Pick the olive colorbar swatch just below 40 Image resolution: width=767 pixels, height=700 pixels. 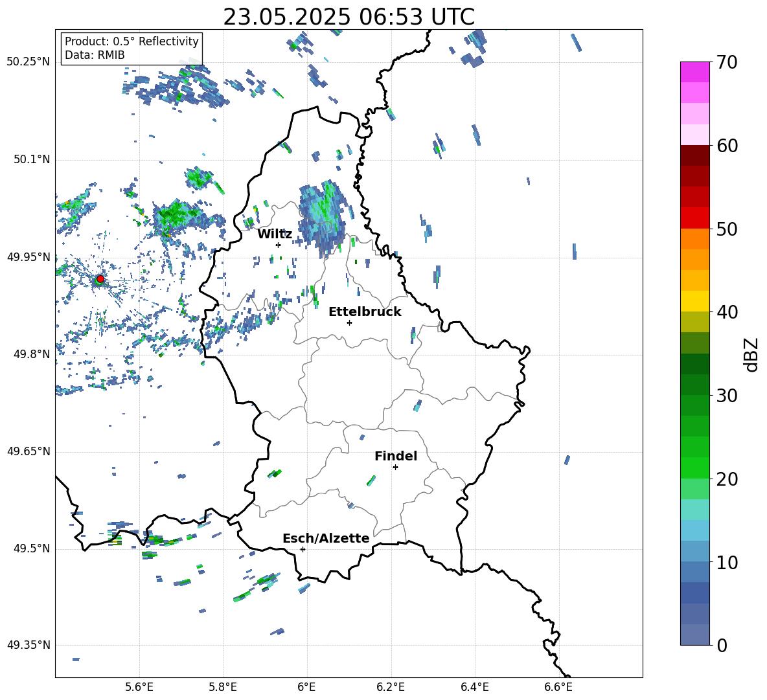[694, 322]
